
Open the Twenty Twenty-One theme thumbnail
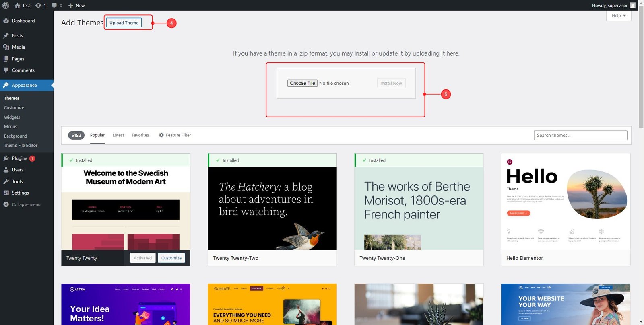pyautogui.click(x=419, y=208)
